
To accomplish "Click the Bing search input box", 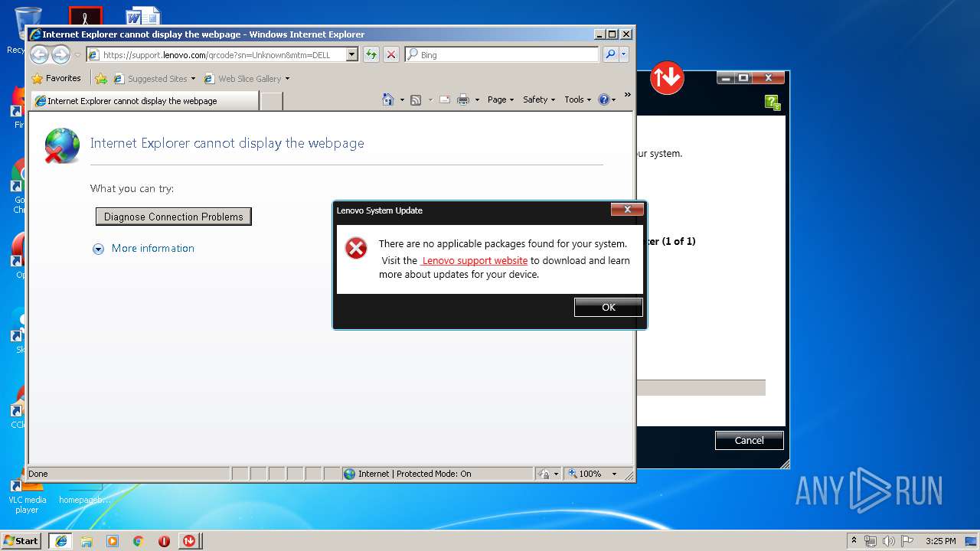I will 502,54.
